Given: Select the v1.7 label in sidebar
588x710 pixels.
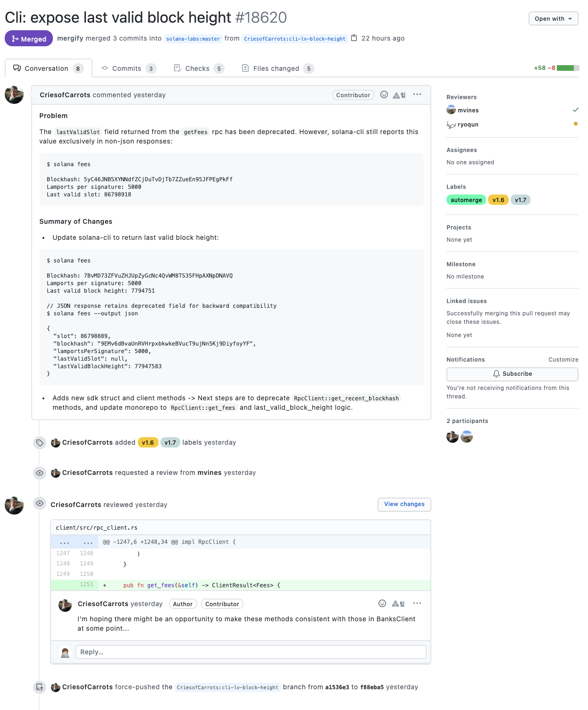Looking at the screenshot, I should click(x=521, y=200).
